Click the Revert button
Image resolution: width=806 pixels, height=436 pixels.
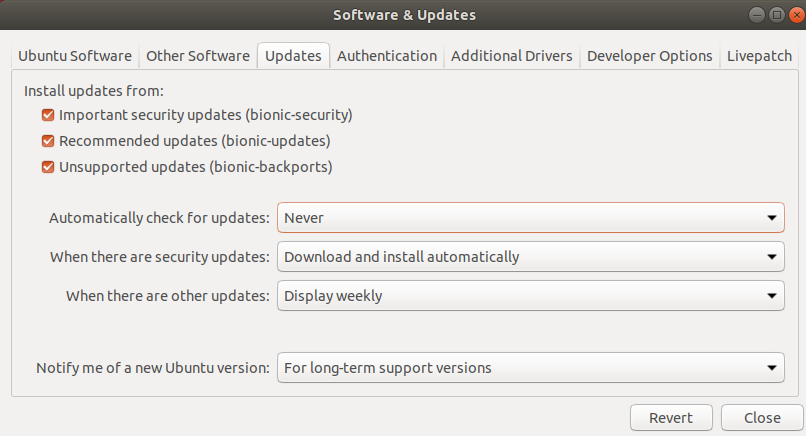click(671, 417)
